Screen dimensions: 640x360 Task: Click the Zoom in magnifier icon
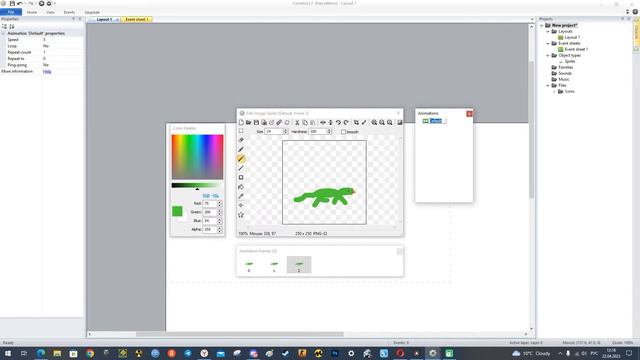point(374,122)
